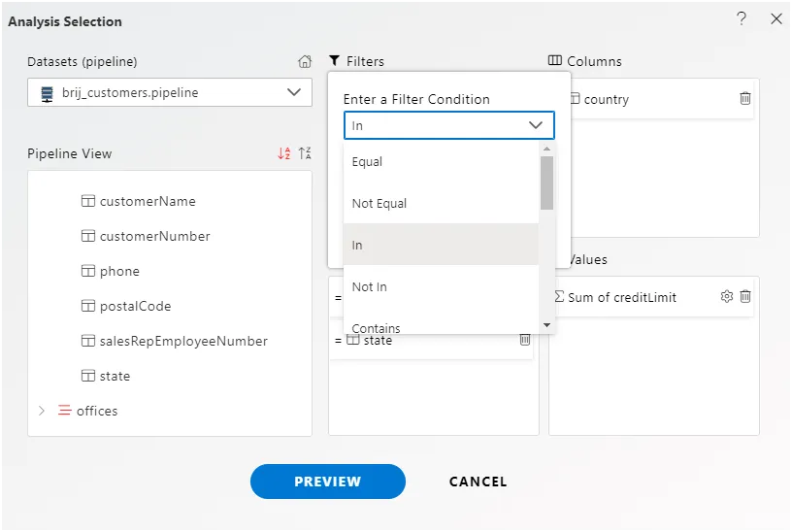
Task: Open help with the question mark icon
Action: (x=742, y=18)
